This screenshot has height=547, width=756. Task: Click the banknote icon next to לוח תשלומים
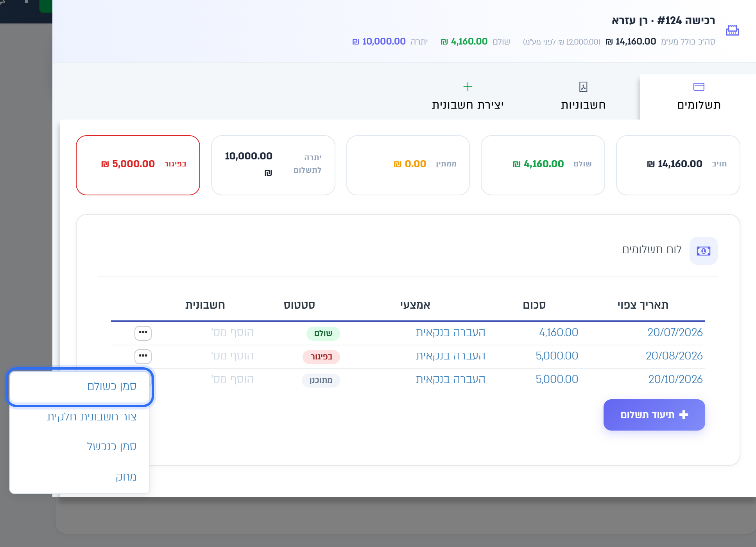pos(703,251)
